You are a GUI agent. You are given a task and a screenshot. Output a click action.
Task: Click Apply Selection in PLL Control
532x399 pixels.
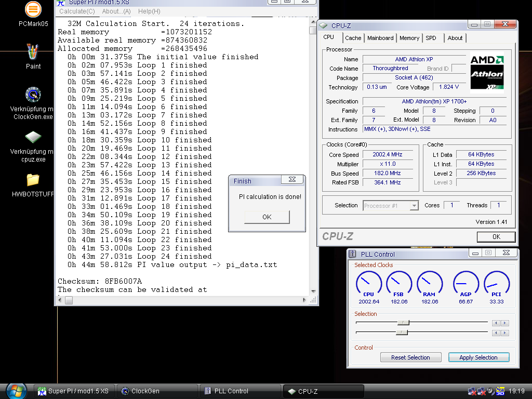click(478, 357)
